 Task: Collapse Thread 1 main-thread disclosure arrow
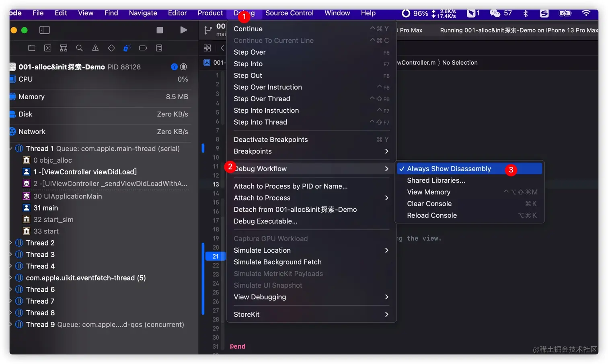point(11,149)
